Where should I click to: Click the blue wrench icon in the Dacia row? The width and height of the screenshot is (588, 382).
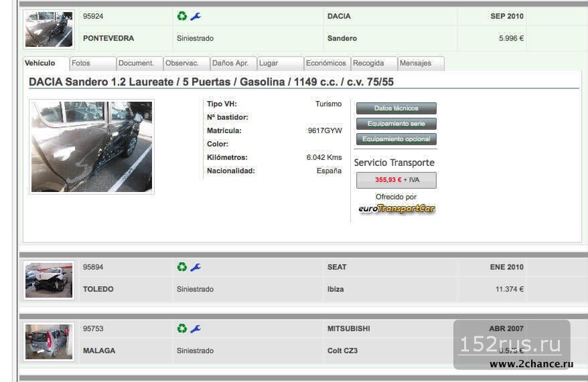click(x=196, y=16)
